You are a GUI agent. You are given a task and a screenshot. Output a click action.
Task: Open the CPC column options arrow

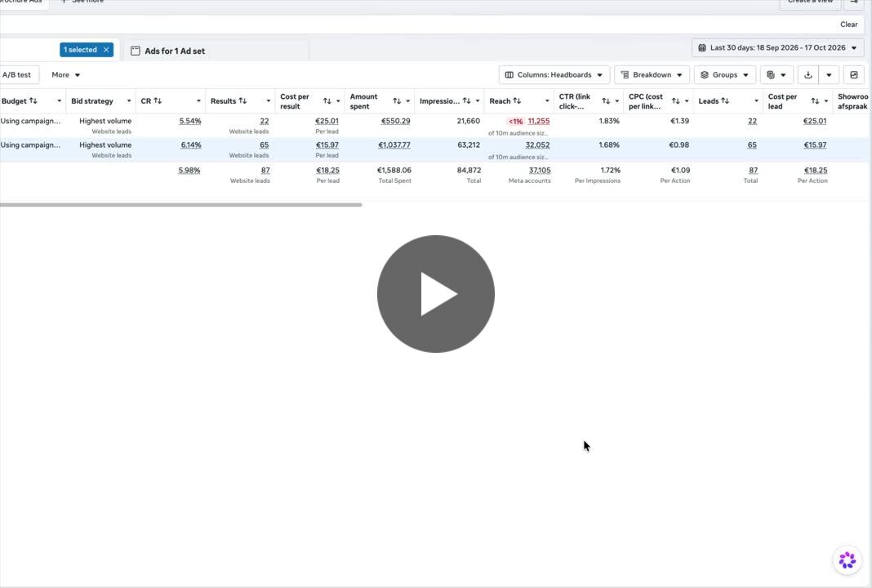click(687, 101)
